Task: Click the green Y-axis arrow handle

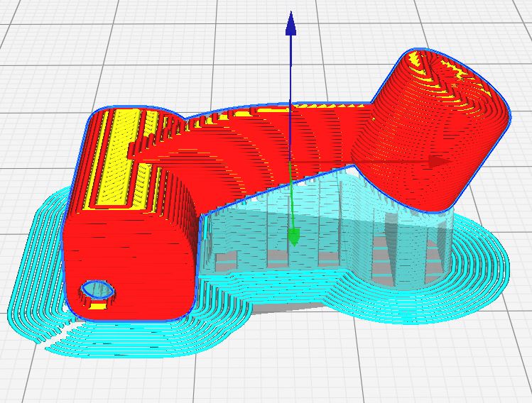Action: pyautogui.click(x=293, y=237)
